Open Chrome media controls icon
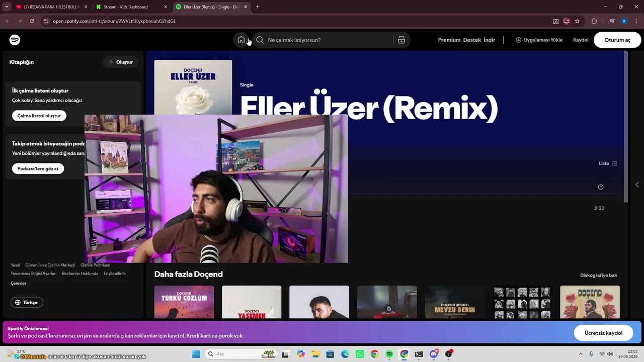The width and height of the screenshot is (644, 362). [x=612, y=21]
